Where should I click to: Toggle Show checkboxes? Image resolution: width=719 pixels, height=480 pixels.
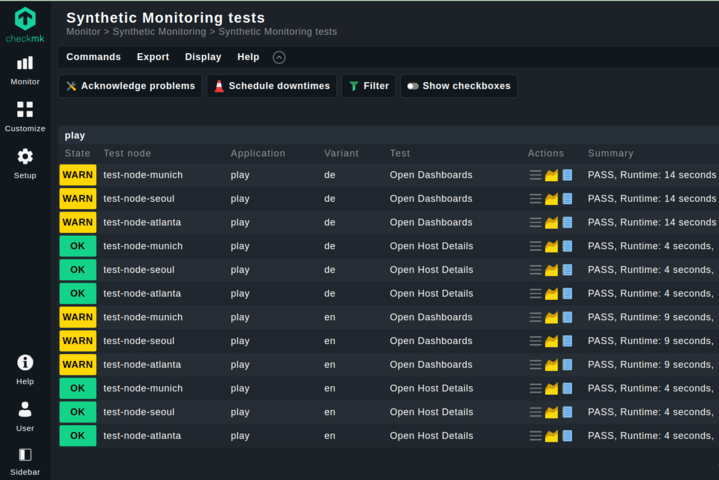click(459, 86)
